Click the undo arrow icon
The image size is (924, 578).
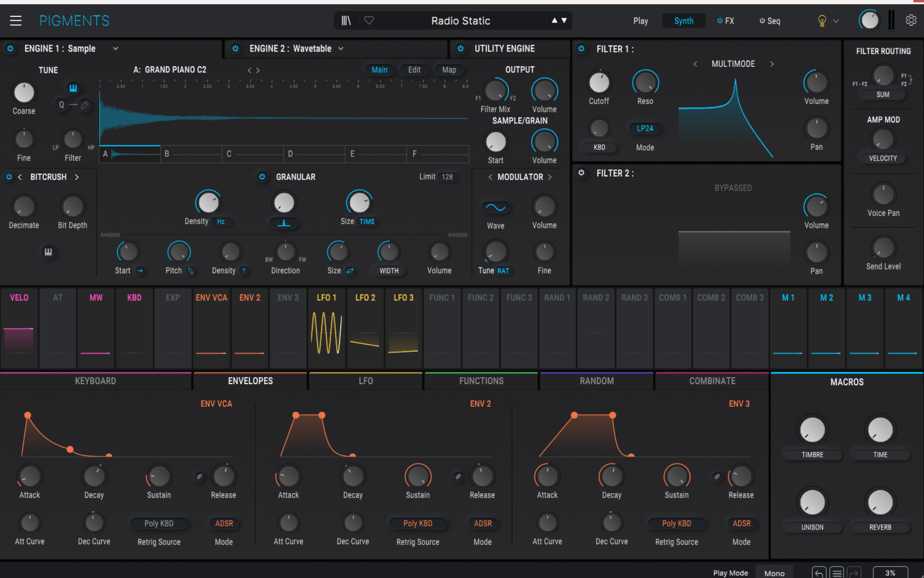[819, 573]
